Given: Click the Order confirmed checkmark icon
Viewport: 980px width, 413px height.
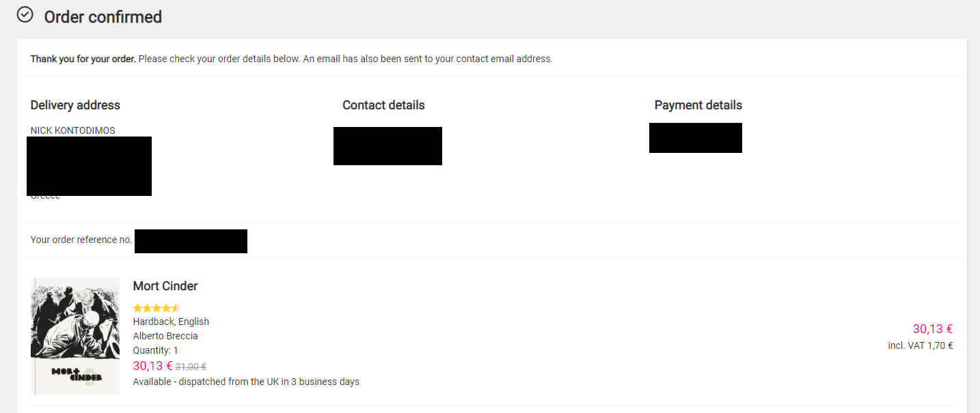Looking at the screenshot, I should [25, 14].
